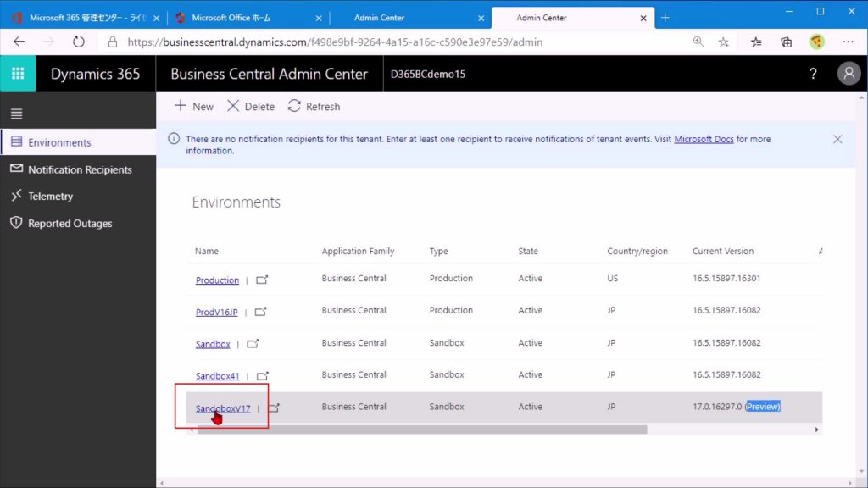Delete the selected environment
The height and width of the screenshot is (488, 868).
251,106
